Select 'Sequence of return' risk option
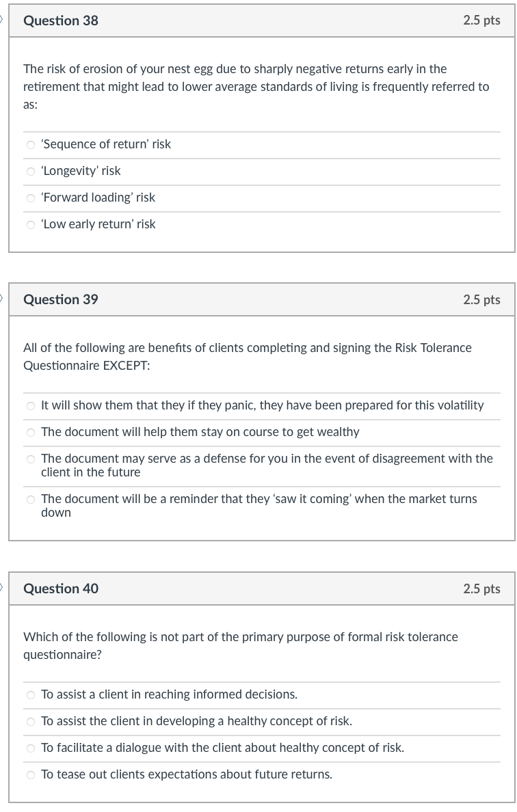This screenshot has width=517, height=812. point(30,144)
